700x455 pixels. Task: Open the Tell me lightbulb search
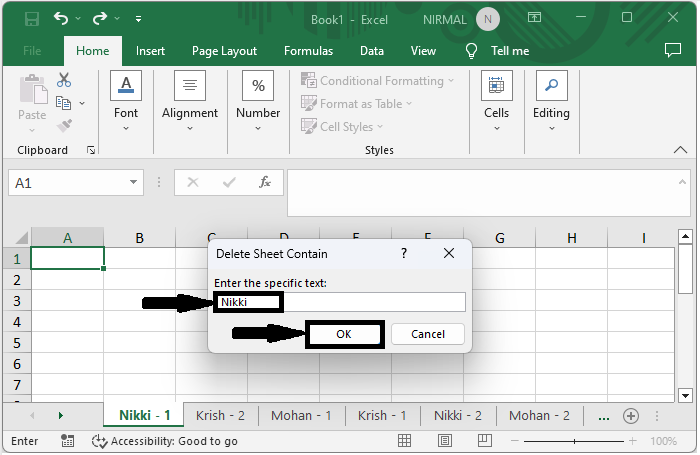click(x=472, y=51)
